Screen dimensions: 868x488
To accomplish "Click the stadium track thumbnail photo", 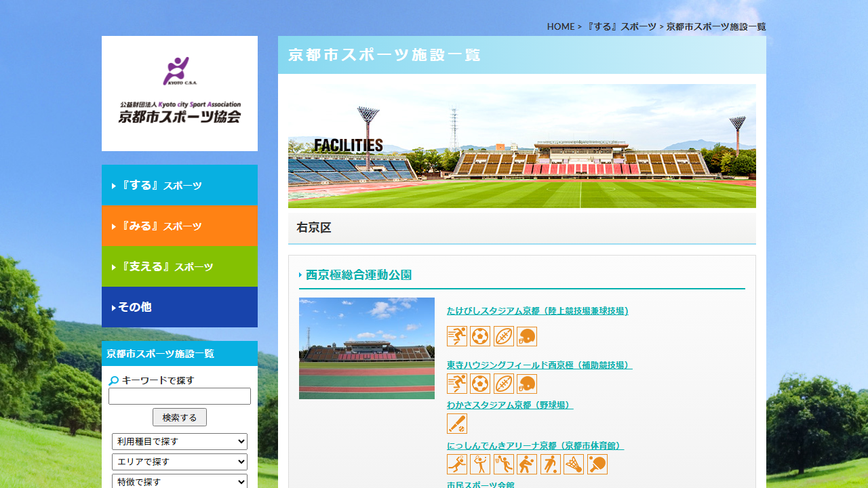I will point(367,348).
